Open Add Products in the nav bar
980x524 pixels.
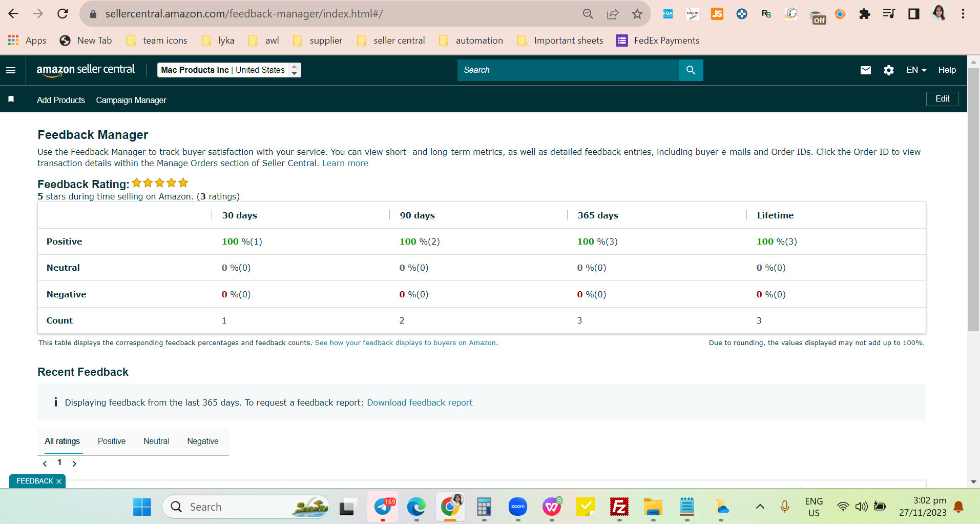coord(61,100)
